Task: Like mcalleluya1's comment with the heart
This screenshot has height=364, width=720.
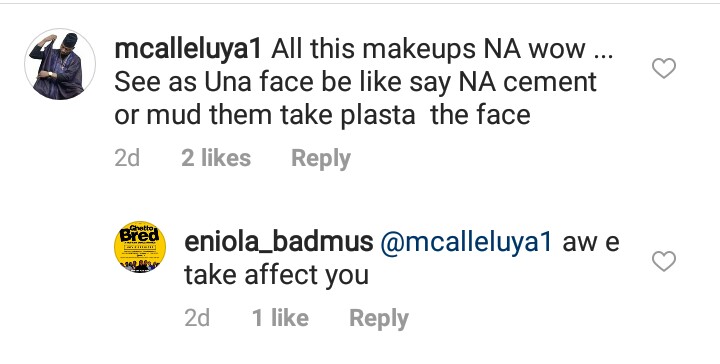Action: click(x=664, y=68)
